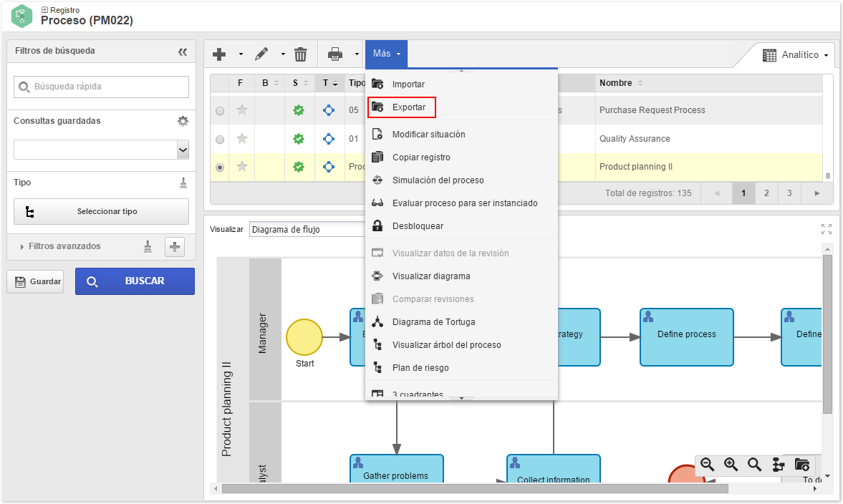Favorite the Quality Assurance star
The image size is (843, 504).
(x=242, y=139)
